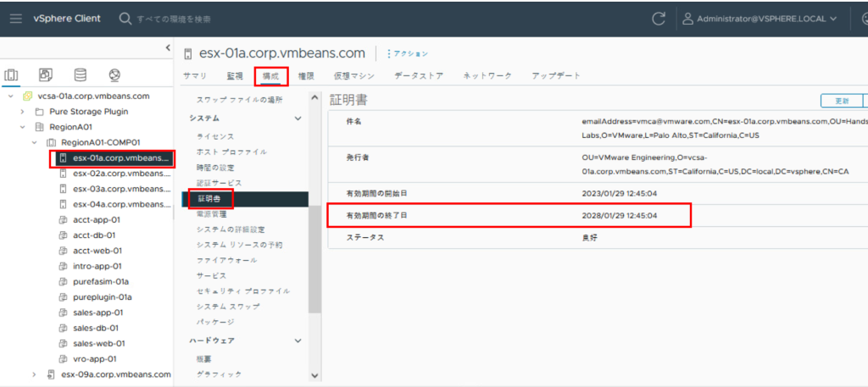Open 時間の設定 settings
The image size is (868, 387).
[215, 167]
